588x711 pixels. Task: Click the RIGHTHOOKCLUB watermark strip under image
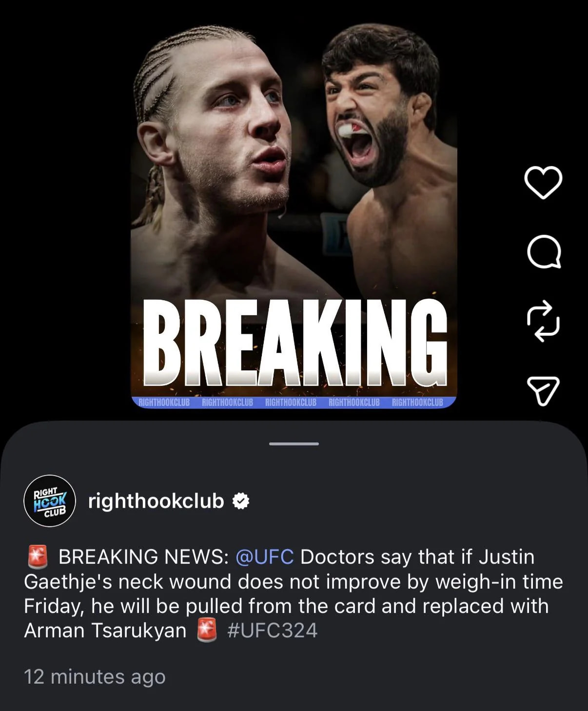click(x=294, y=402)
